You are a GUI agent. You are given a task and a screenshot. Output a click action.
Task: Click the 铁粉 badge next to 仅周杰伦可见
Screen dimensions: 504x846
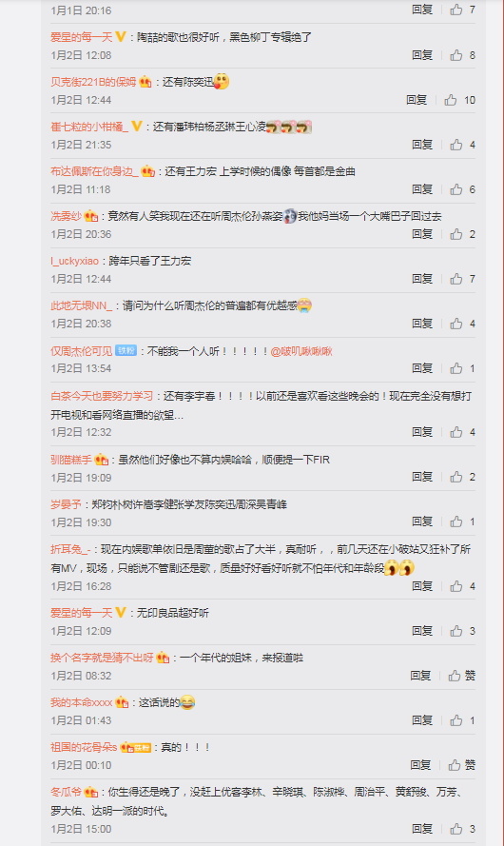coord(126,351)
